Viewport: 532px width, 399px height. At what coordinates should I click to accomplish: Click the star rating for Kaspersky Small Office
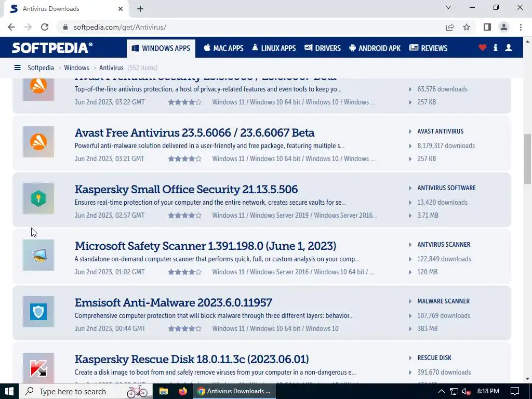(x=185, y=216)
